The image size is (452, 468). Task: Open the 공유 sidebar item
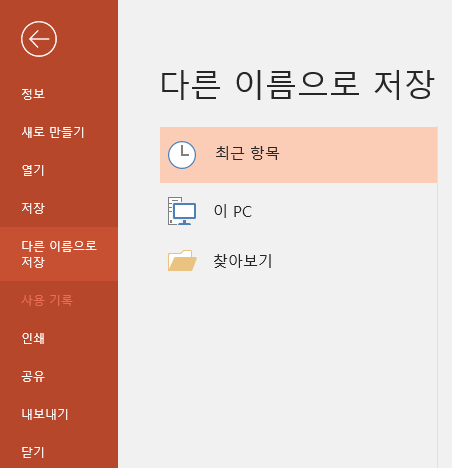click(x=33, y=376)
